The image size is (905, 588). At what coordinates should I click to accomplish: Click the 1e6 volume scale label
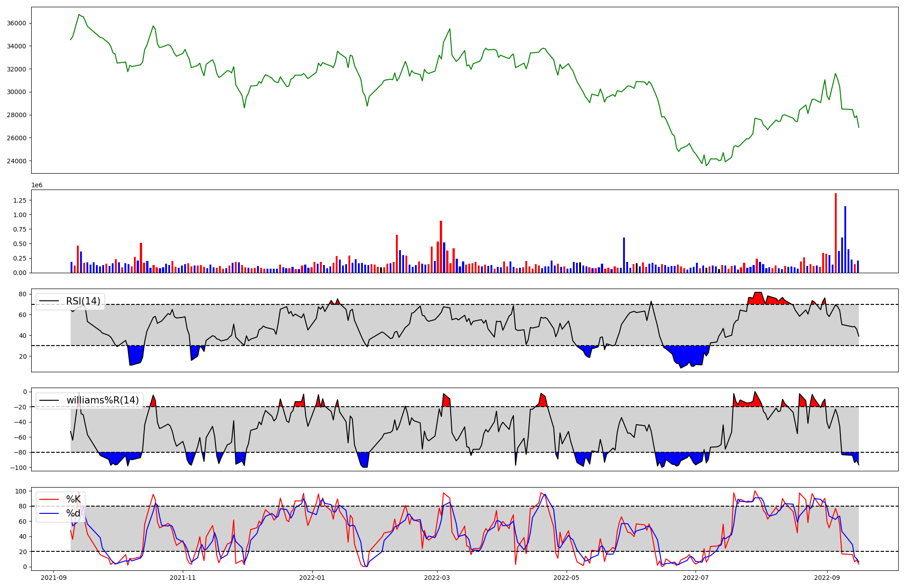(37, 185)
